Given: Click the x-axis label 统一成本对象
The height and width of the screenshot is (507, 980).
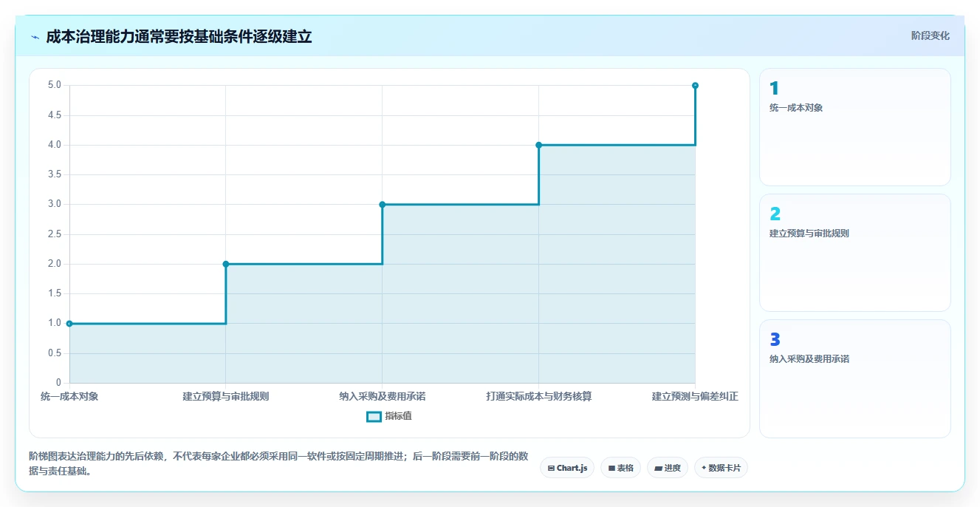Looking at the screenshot, I should 69,396.
